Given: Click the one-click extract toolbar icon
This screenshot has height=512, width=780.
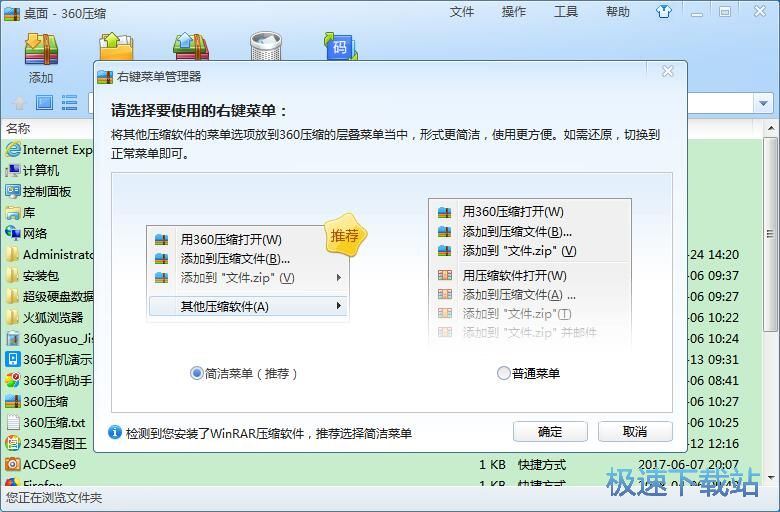Looking at the screenshot, I should click(191, 47).
